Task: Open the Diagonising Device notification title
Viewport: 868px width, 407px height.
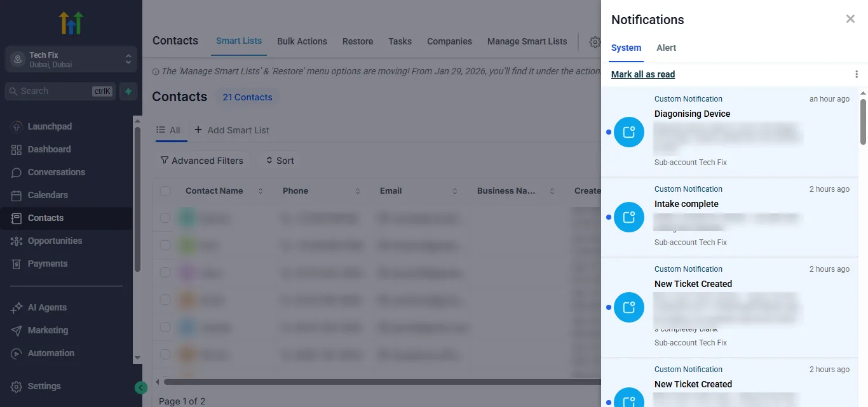Action: [x=692, y=114]
